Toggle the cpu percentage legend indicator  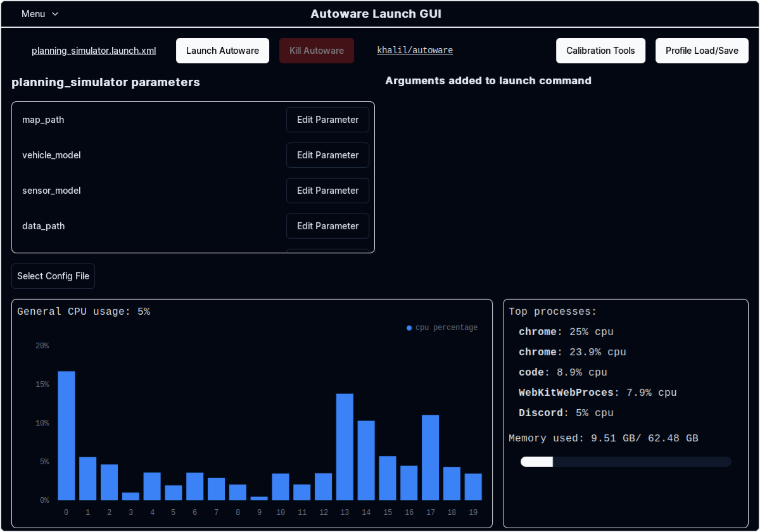pyautogui.click(x=408, y=327)
